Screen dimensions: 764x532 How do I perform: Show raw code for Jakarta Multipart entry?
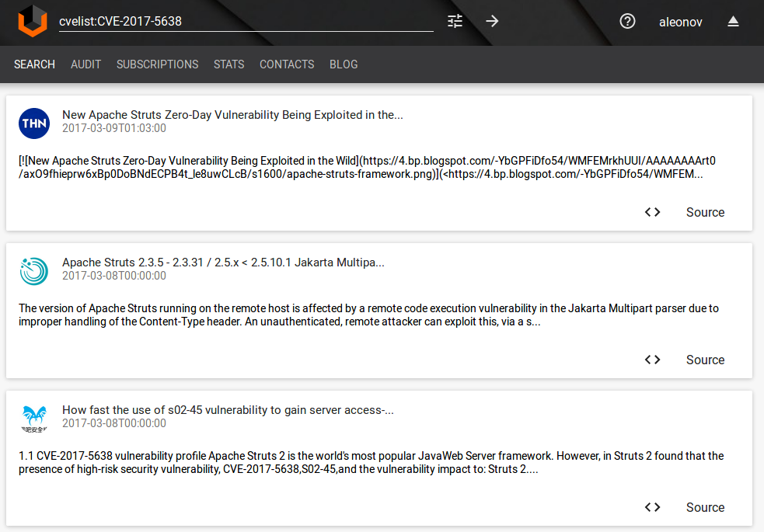[652, 360]
